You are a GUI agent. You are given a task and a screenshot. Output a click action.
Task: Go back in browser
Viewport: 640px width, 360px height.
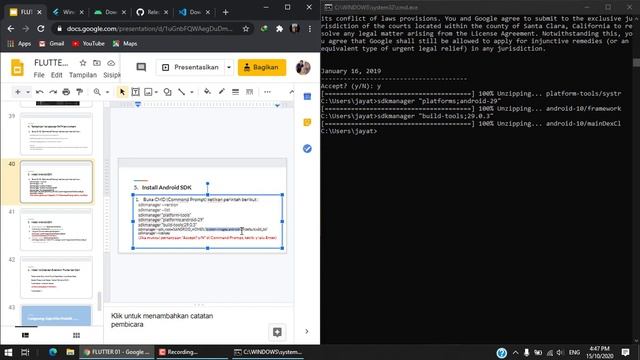click(x=11, y=29)
